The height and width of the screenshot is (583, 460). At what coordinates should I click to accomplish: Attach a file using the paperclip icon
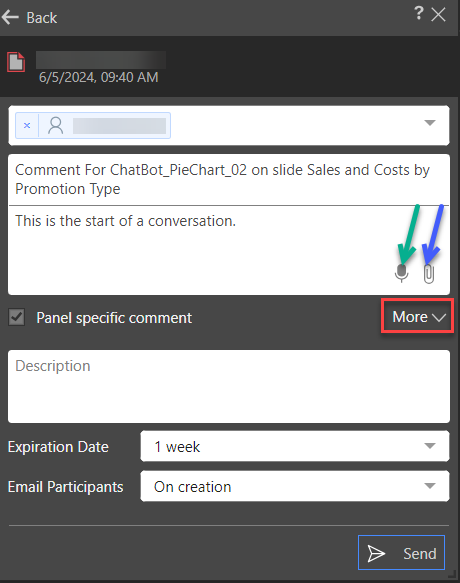429,274
